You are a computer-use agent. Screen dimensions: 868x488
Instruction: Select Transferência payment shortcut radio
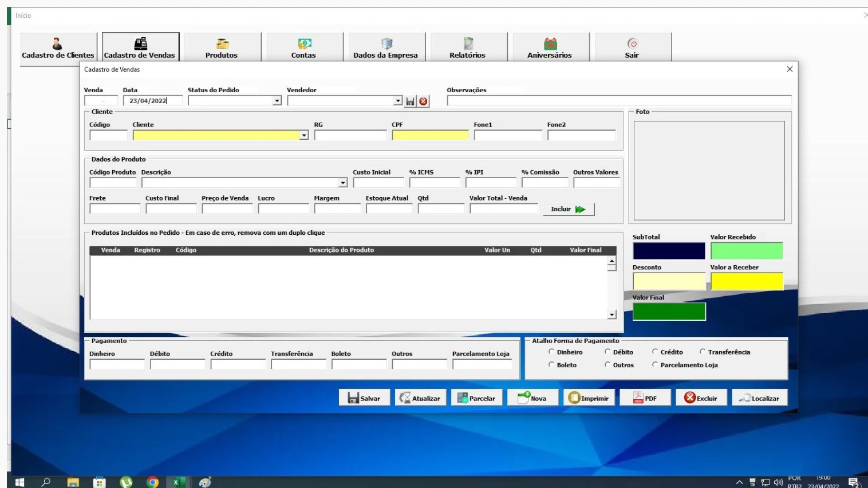click(703, 352)
